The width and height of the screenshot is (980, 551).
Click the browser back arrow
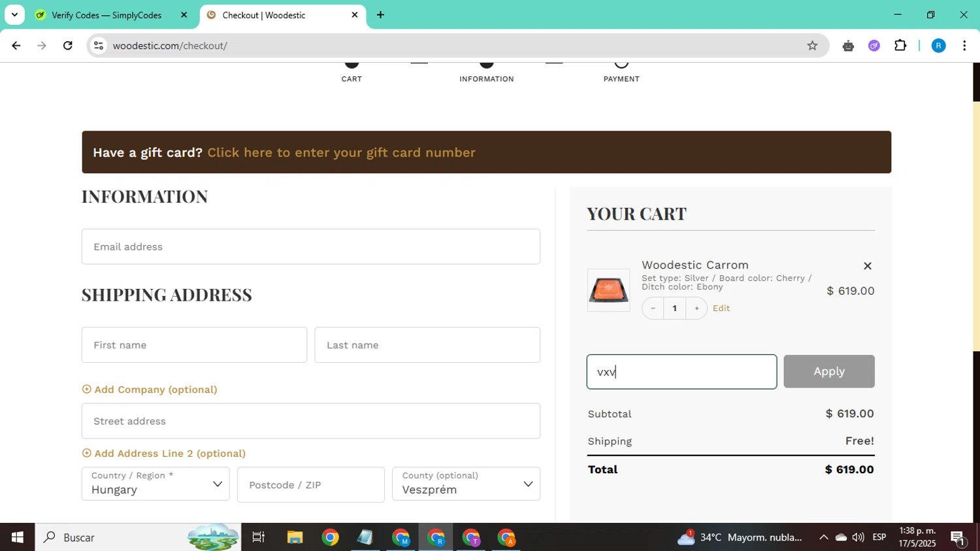(x=16, y=46)
